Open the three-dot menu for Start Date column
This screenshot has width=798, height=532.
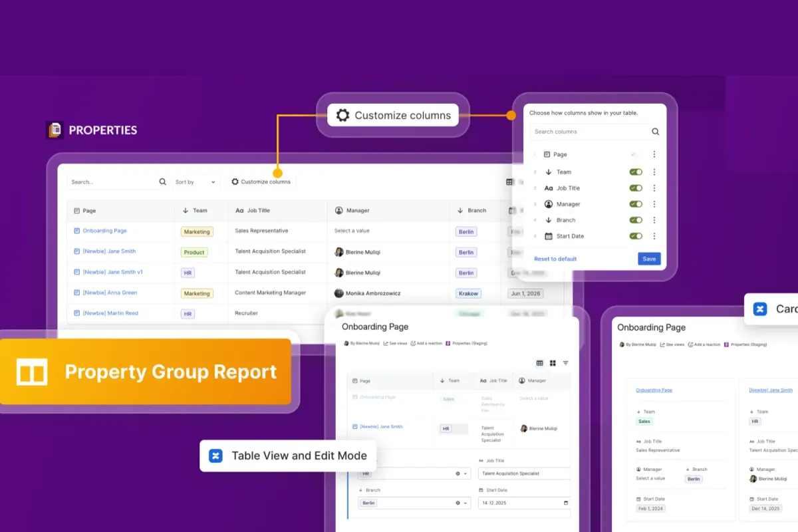point(654,236)
